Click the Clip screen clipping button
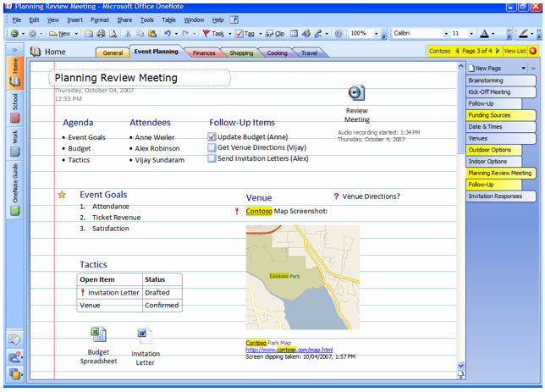The width and height of the screenshot is (545, 392). (276, 34)
